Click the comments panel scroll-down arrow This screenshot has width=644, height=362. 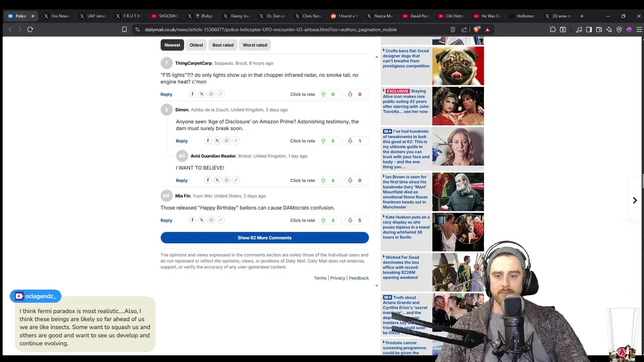coord(377,286)
